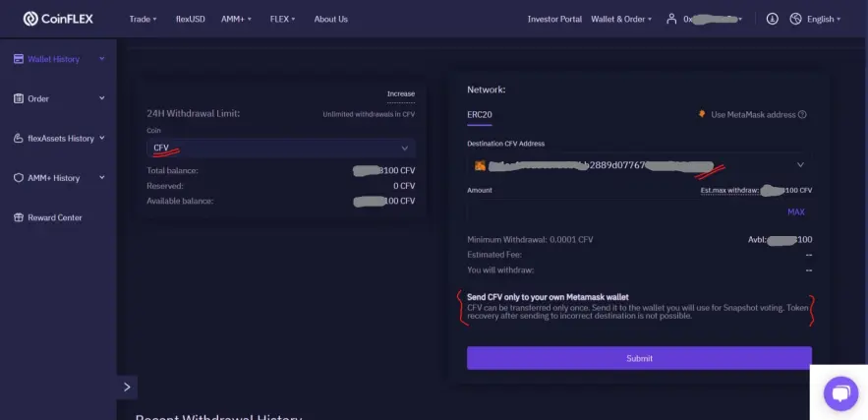Submit the withdrawal
868x420 pixels.
(639, 358)
